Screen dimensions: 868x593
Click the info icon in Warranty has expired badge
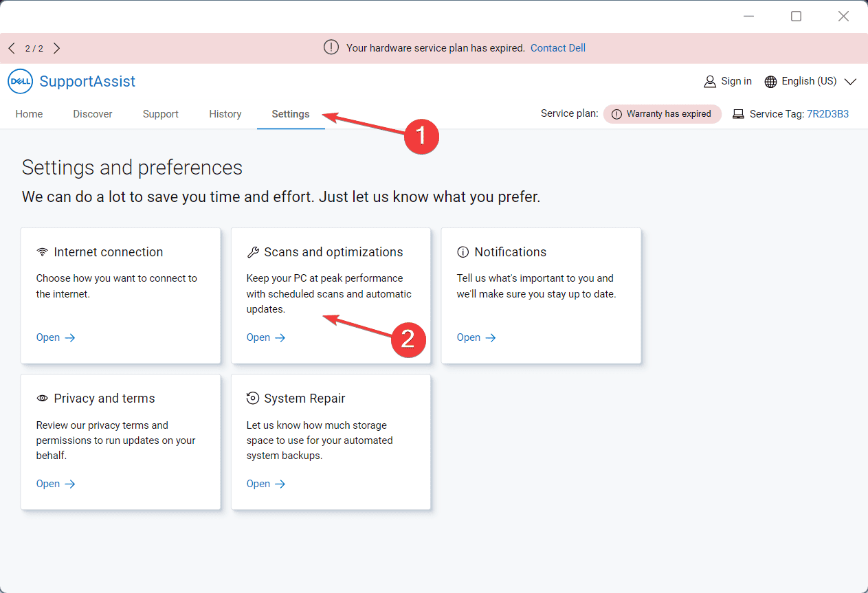click(x=616, y=114)
